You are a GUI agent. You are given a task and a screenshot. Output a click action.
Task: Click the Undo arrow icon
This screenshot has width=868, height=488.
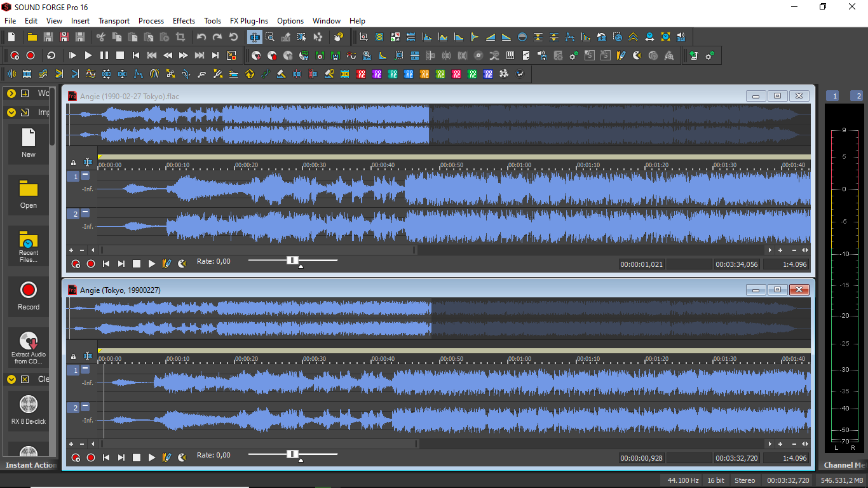coord(201,37)
